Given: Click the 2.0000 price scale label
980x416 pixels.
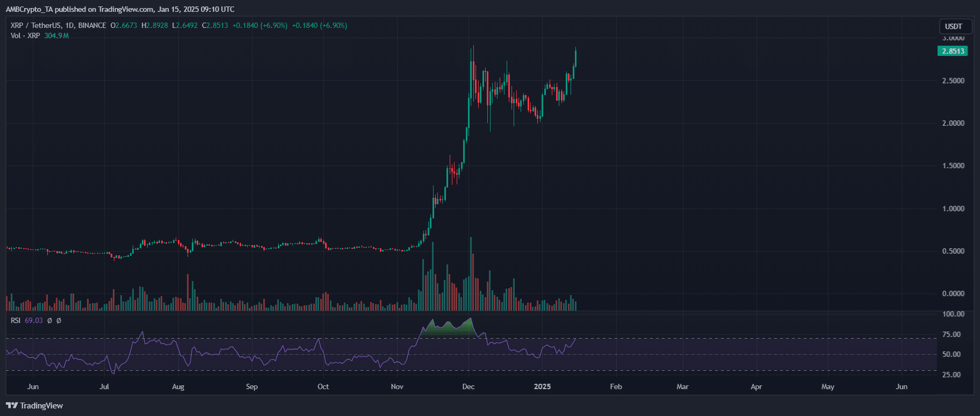Looking at the screenshot, I should [953, 123].
